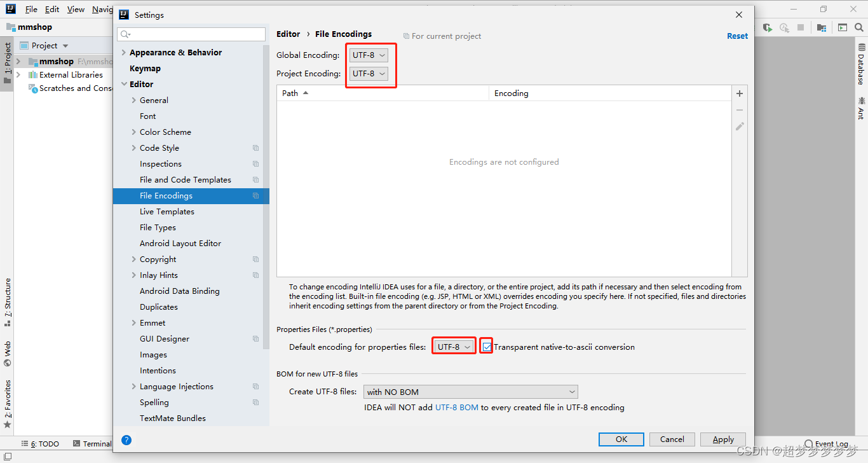
Task: Click project-level icon next to Inspections
Action: [255, 164]
